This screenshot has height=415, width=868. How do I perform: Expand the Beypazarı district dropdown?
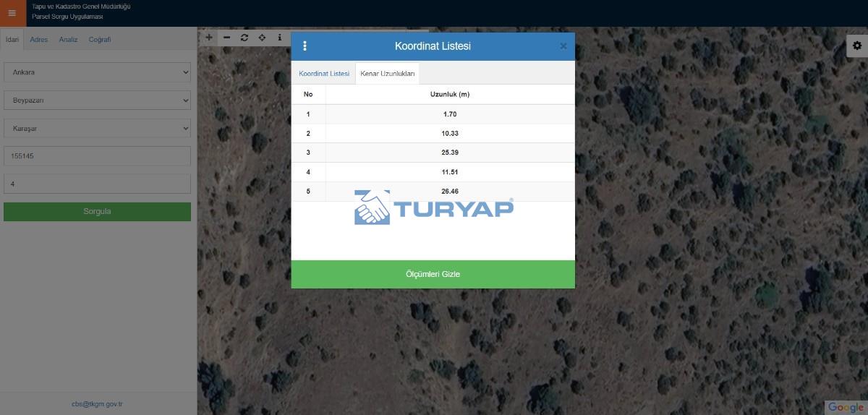(x=97, y=100)
